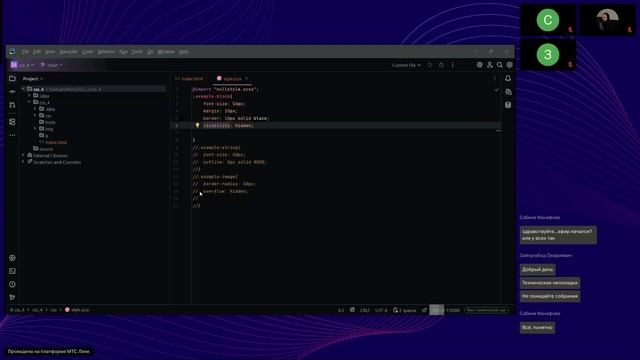Click the UTF-8 encoding in status bar
Image resolution: width=640 pixels, height=360 pixels.
coord(381,310)
